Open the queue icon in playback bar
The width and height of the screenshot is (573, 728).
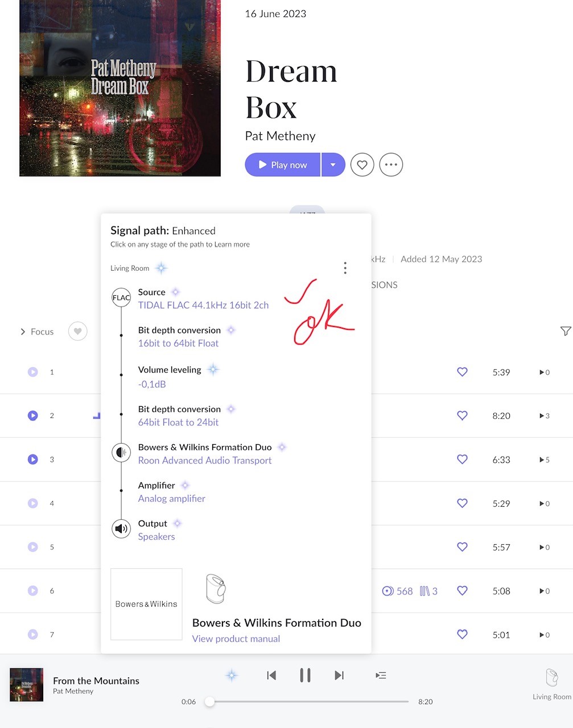381,675
